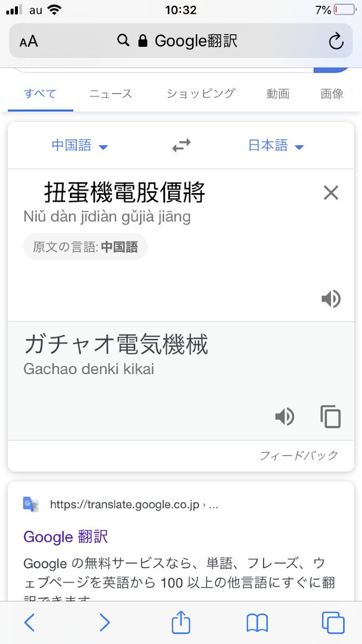Play audio of the Chinese source text
362x644 pixels.
[x=331, y=299]
